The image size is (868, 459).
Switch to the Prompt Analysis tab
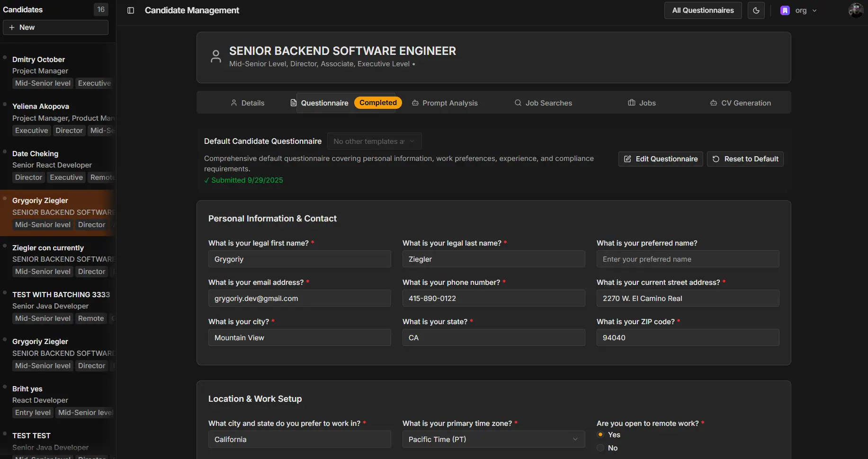coord(445,103)
